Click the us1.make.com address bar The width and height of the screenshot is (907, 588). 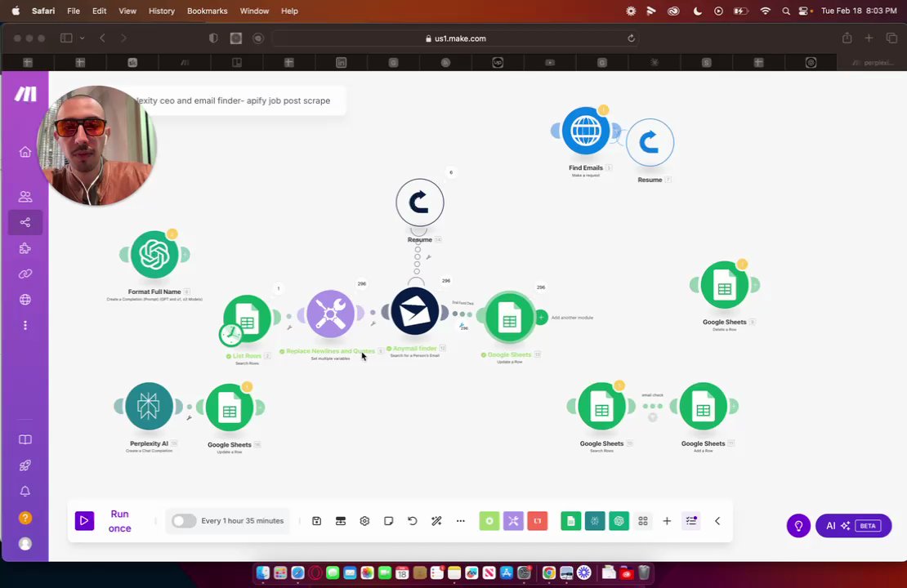tap(455, 38)
